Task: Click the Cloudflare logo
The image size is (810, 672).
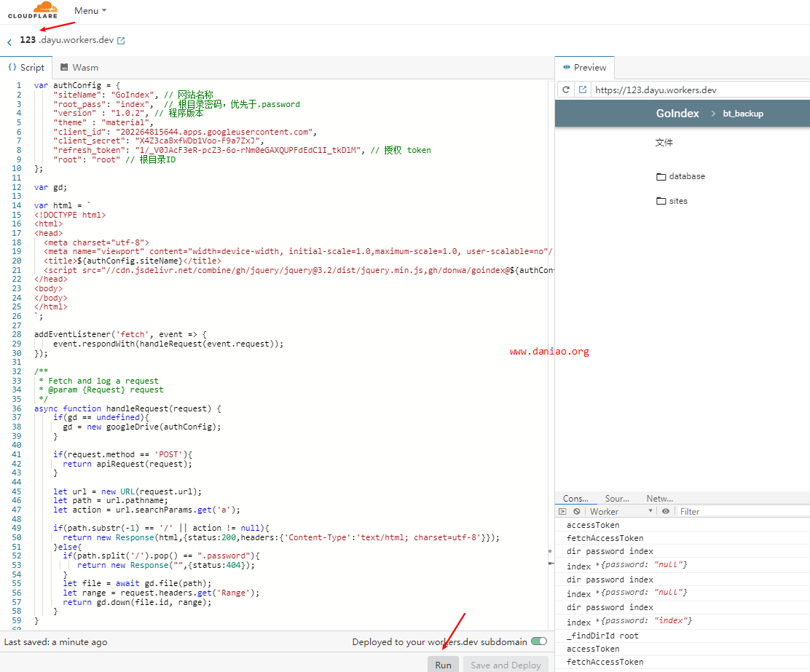Action: [33, 9]
